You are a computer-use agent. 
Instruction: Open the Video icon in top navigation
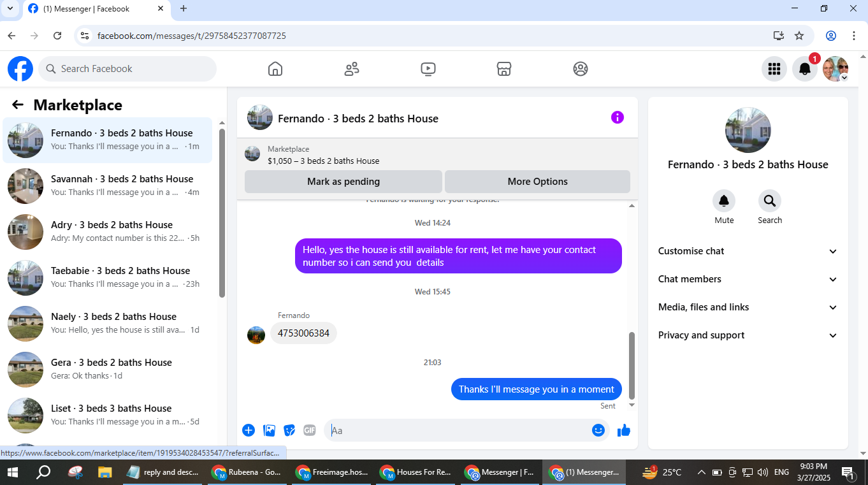428,69
